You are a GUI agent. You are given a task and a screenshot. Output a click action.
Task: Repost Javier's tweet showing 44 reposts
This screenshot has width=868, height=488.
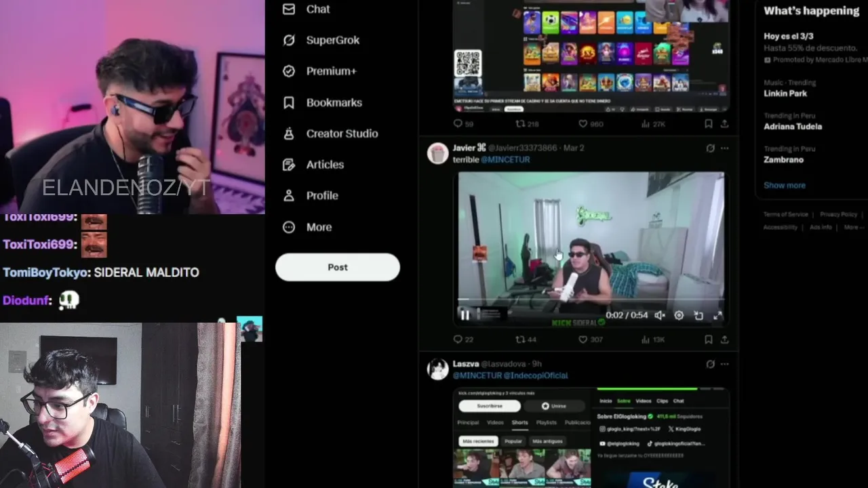526,340
